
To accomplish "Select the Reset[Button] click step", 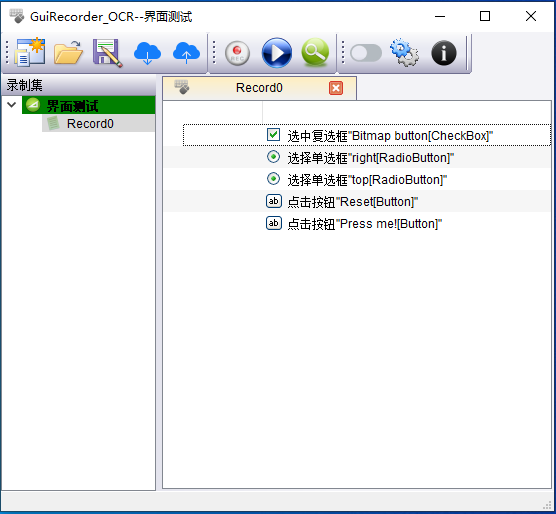I will (x=357, y=201).
